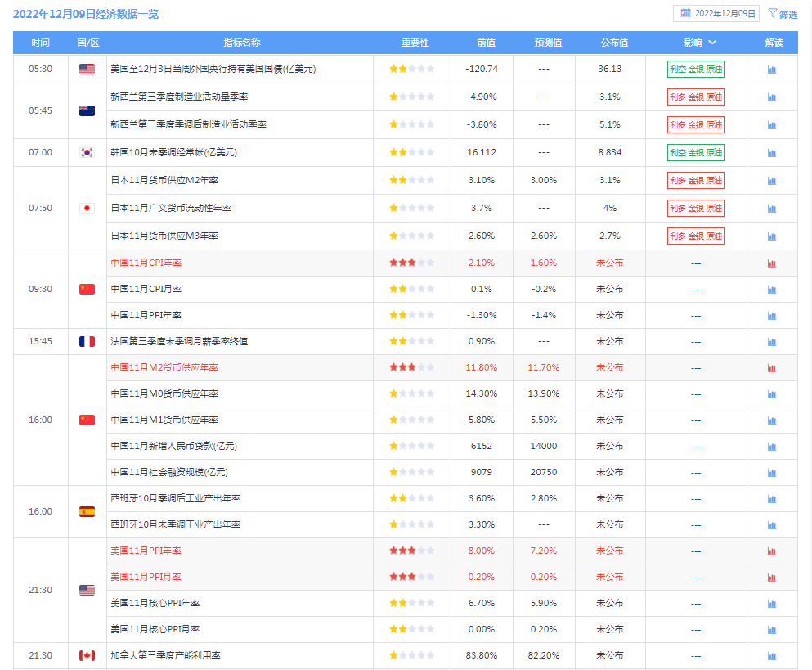Screen dimensions: 812x670
Task: Click 利多 金银 原油 tag for 日本M2年率
Action: coord(696,181)
